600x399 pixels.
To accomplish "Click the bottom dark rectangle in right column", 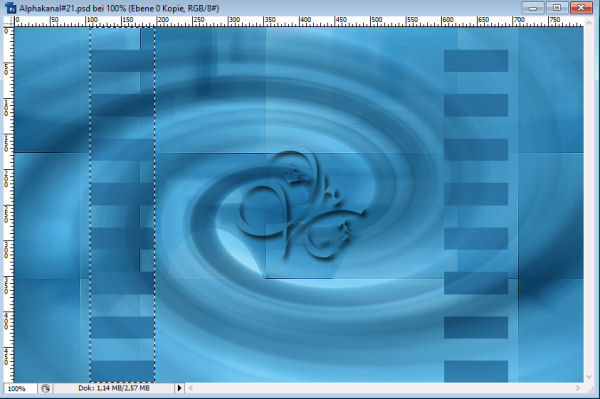I will tap(476, 371).
